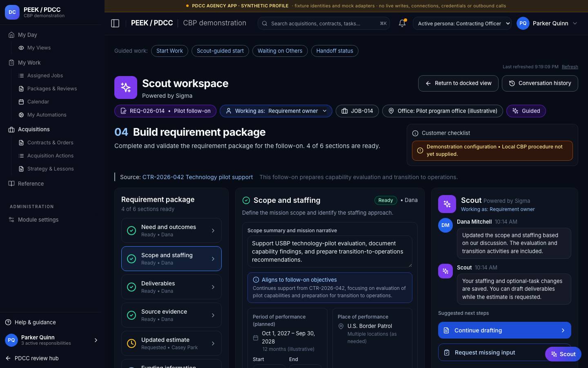Open the notifications bell
The image size is (588, 368).
pos(402,23)
